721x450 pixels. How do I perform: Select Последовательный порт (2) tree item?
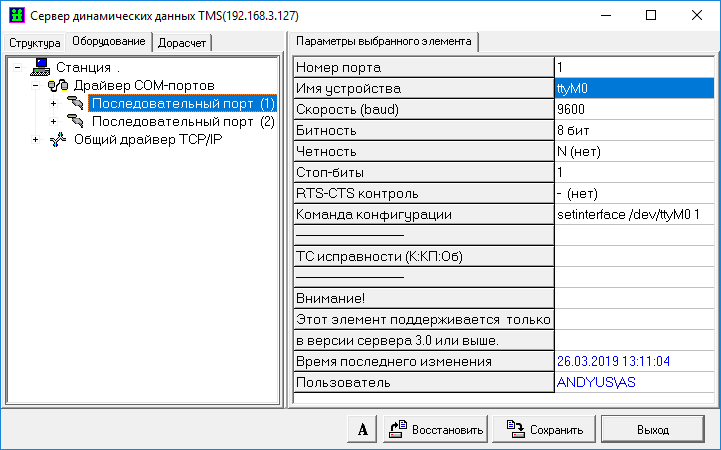point(182,122)
